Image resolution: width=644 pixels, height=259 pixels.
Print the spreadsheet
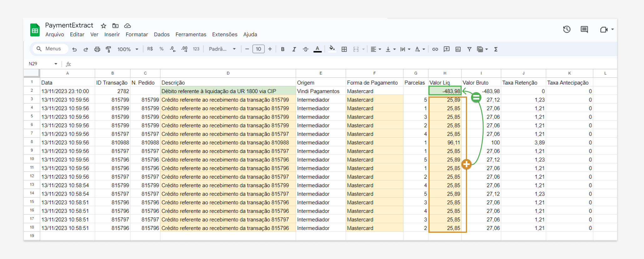97,49
